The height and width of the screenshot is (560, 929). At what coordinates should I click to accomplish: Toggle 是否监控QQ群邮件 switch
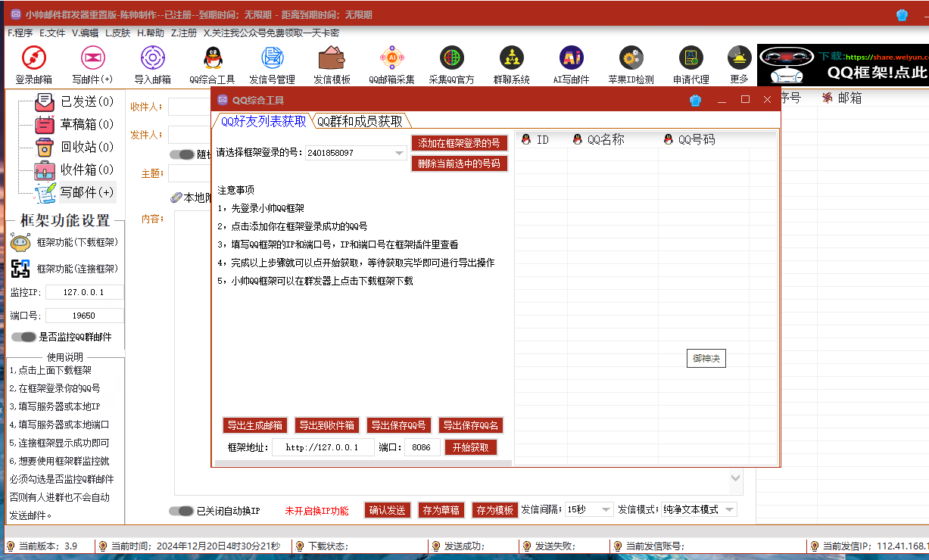23,337
